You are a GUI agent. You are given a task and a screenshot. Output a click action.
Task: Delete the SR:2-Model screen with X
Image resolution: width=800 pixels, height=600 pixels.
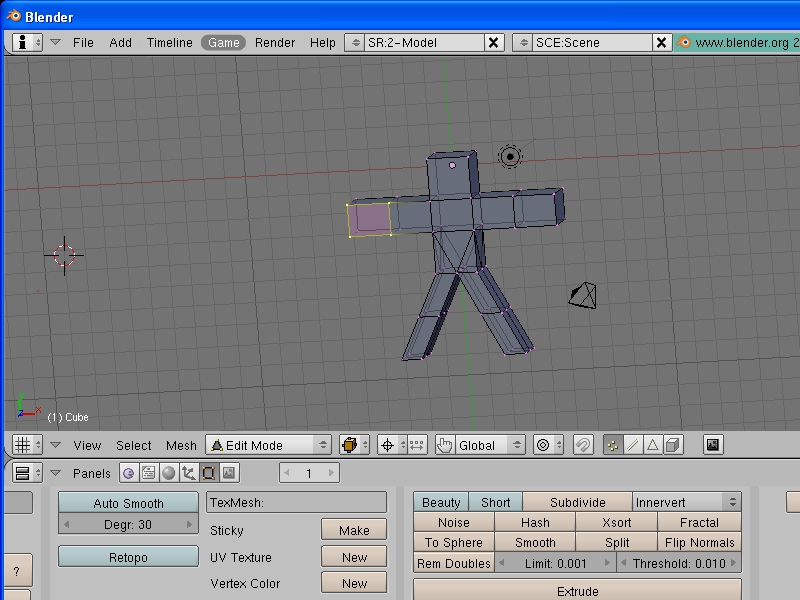coord(494,42)
